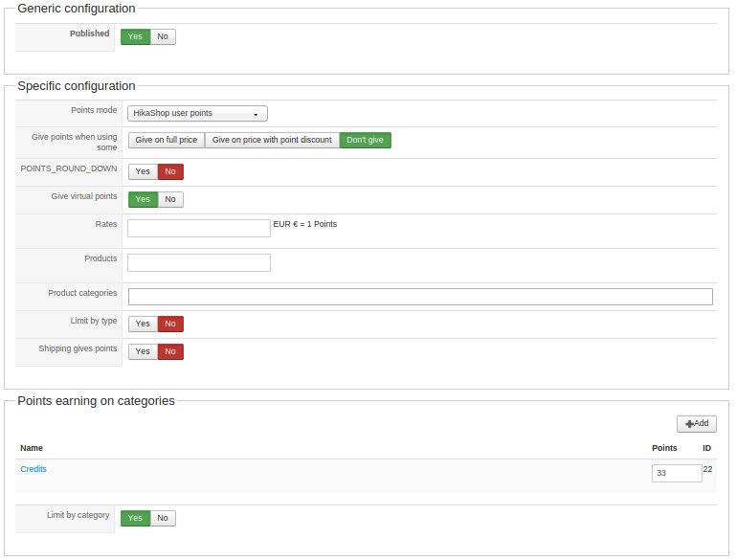Focus the Rates input field

click(x=199, y=228)
